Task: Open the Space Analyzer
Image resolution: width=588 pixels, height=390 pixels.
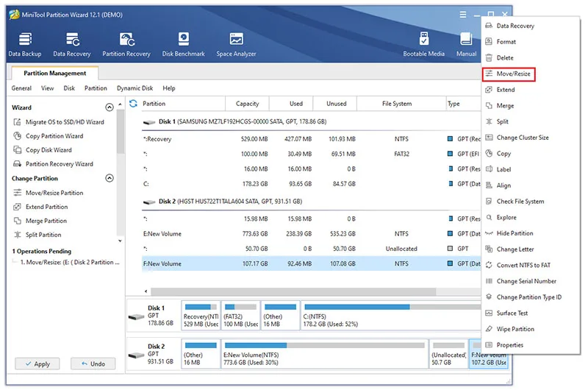Action: tap(236, 45)
